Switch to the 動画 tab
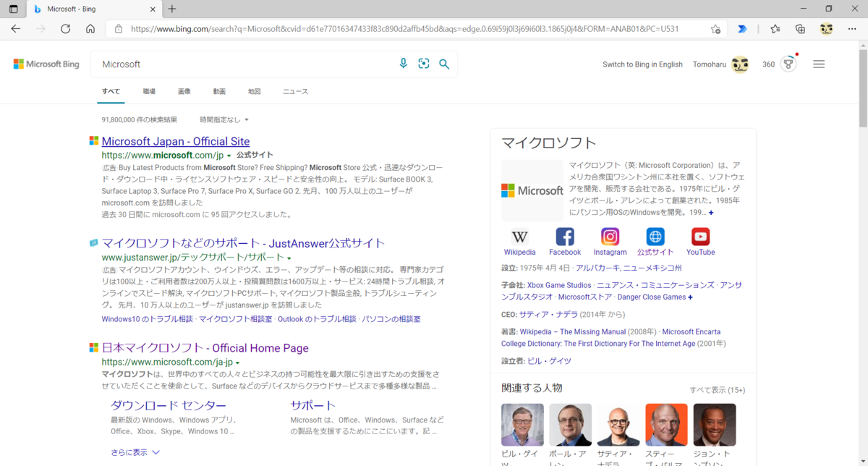Viewport: 868px width, 466px height. [x=219, y=91]
